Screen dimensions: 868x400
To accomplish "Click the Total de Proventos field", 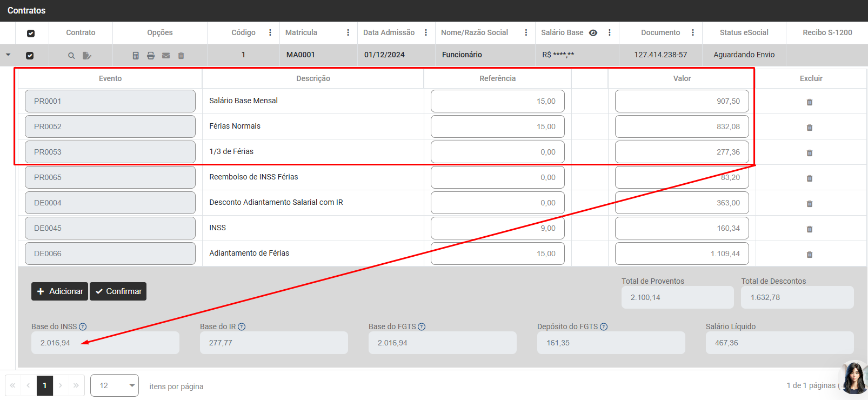I will click(x=678, y=297).
